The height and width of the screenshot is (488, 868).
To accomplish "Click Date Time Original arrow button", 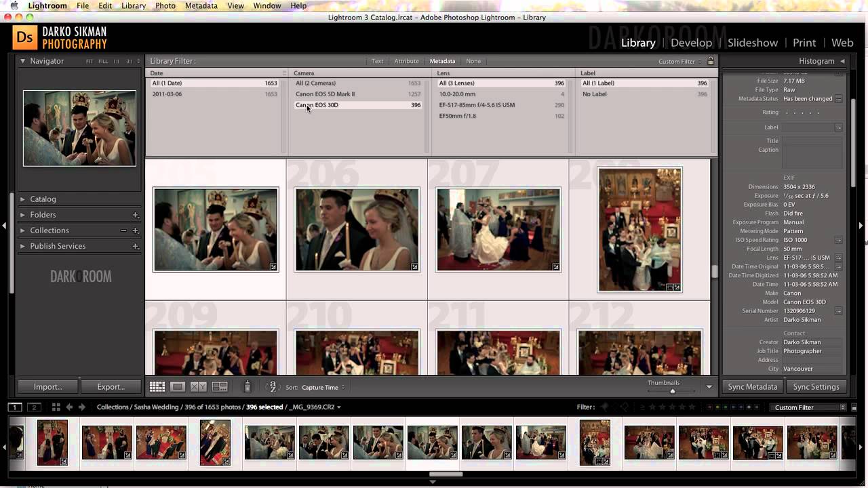I will [839, 266].
